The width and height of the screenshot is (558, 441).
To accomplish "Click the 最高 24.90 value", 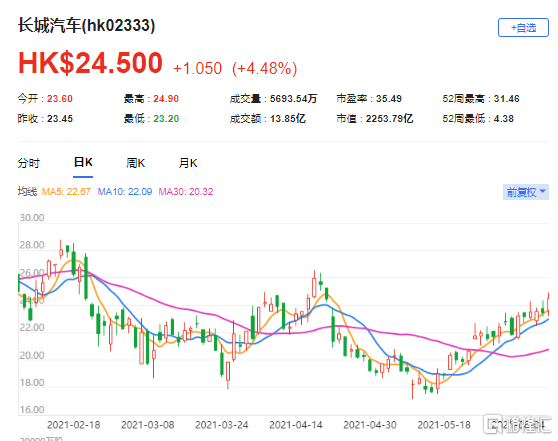I will 151,99.
